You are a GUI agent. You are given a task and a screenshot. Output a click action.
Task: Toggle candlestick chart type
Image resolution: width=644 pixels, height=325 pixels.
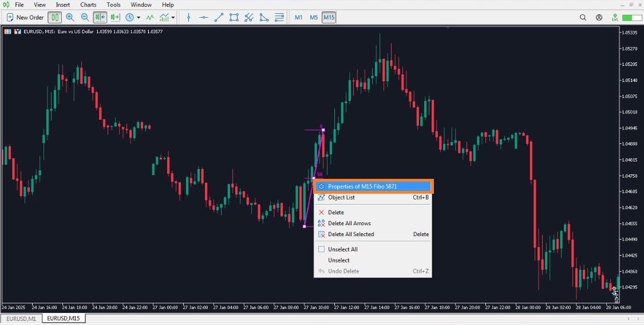pyautogui.click(x=54, y=17)
